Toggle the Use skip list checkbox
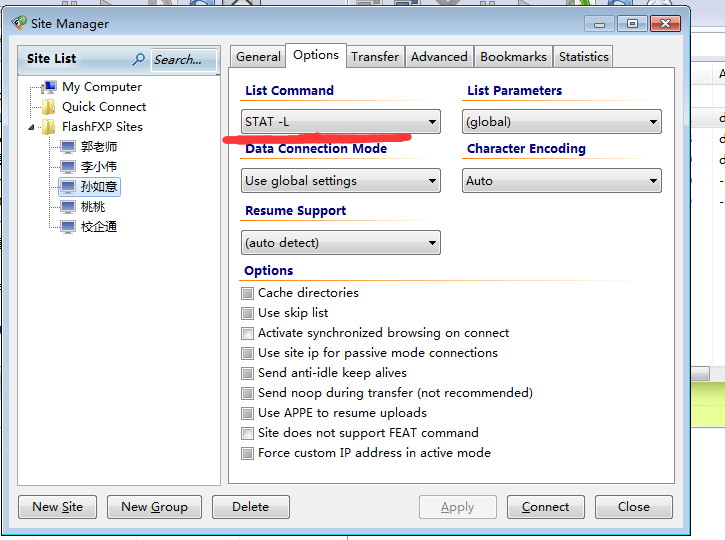 click(x=248, y=313)
